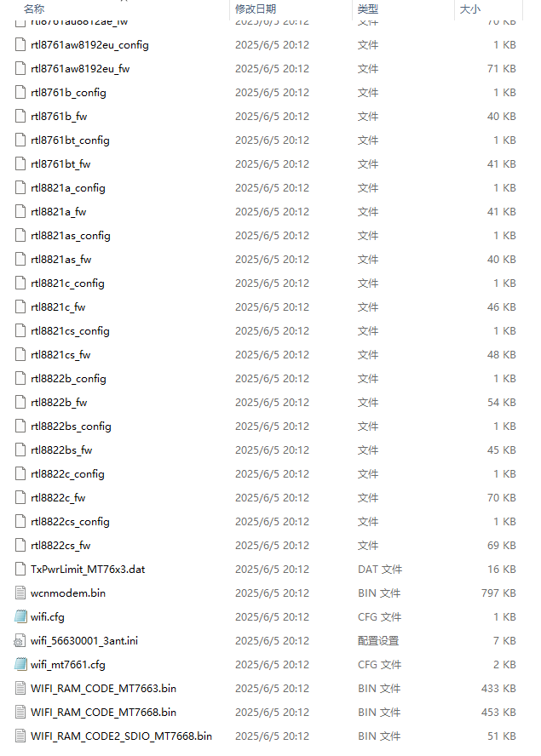Viewport: 541px width, 756px height.
Task: Select the TxPwrLimit_MT76x3.dat file icon
Action: [20, 569]
